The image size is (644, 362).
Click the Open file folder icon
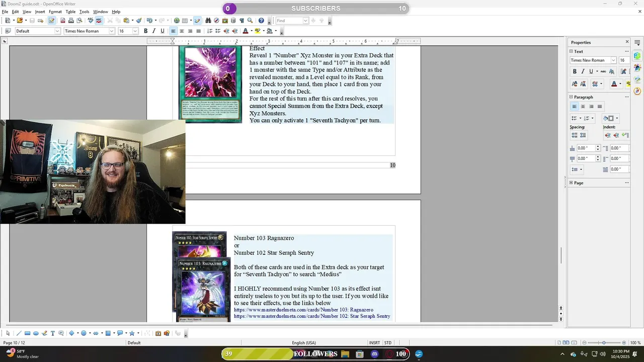click(20, 21)
